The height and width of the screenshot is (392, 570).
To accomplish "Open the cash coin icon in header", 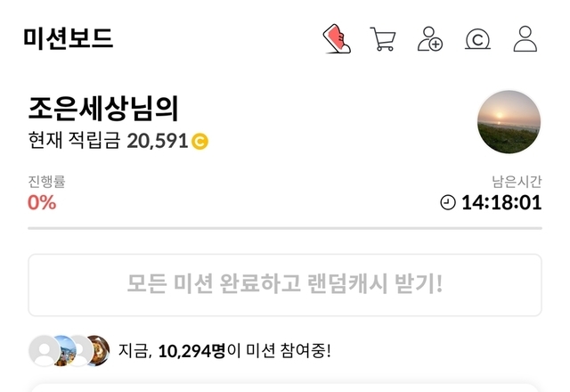I will pyautogui.click(x=477, y=39).
